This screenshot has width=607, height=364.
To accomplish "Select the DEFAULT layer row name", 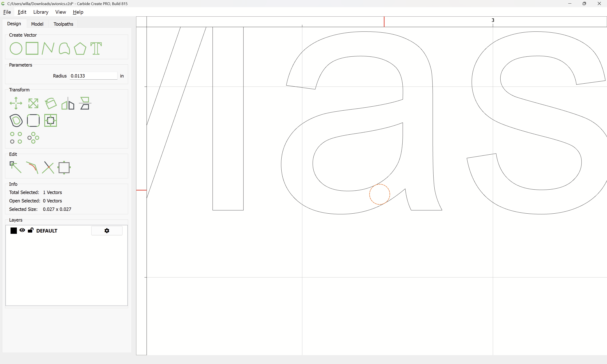I will tap(47, 231).
